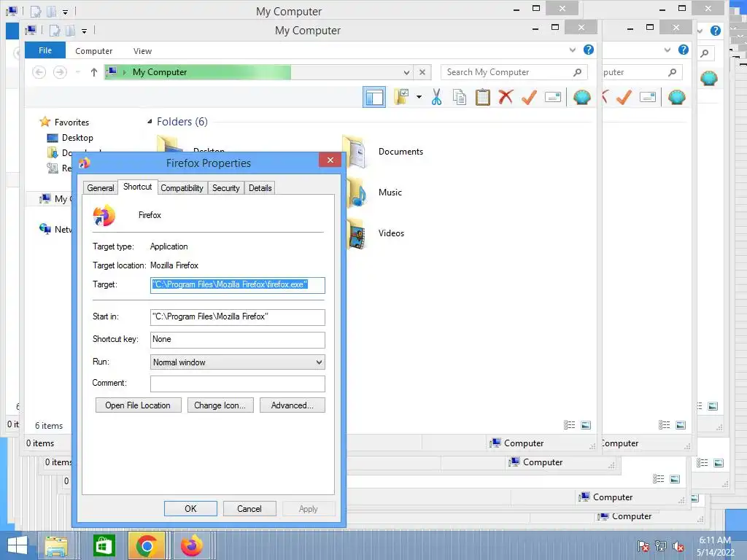
Task: Click the orange checkmark in the back window toolbar
Action: [624, 97]
